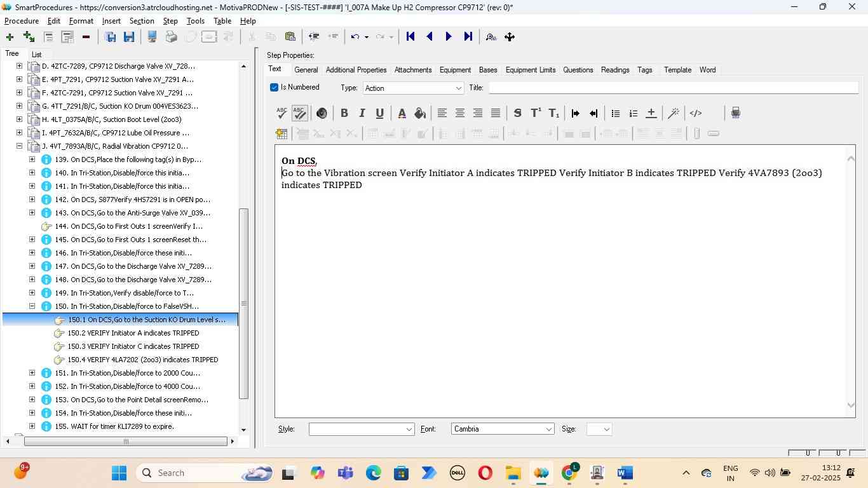
Task: Apply bold formatting in step editor
Action: (344, 113)
